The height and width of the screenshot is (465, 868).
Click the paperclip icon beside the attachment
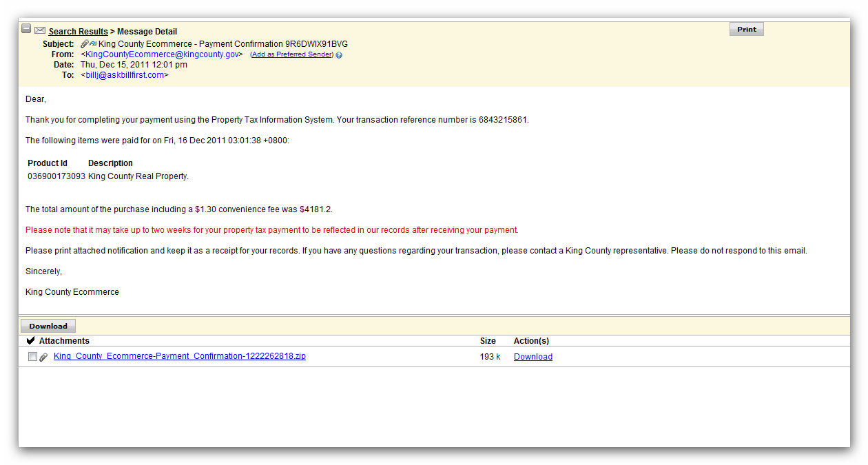43,357
